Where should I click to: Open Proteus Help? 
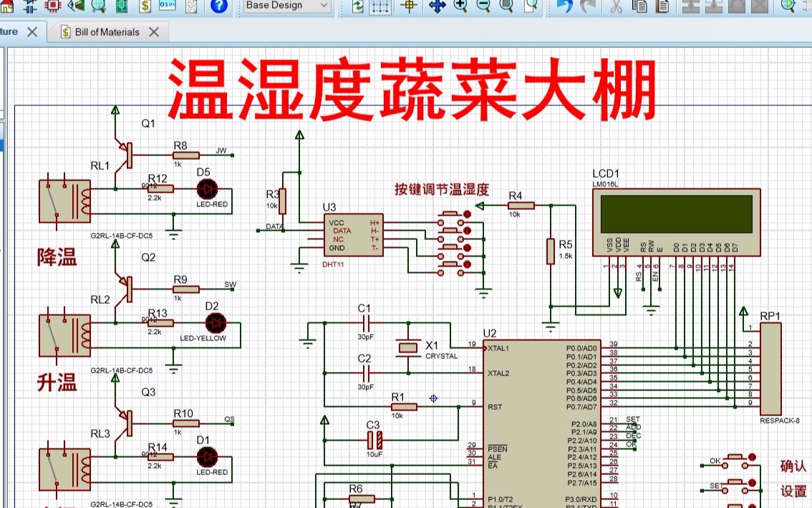pos(218,6)
